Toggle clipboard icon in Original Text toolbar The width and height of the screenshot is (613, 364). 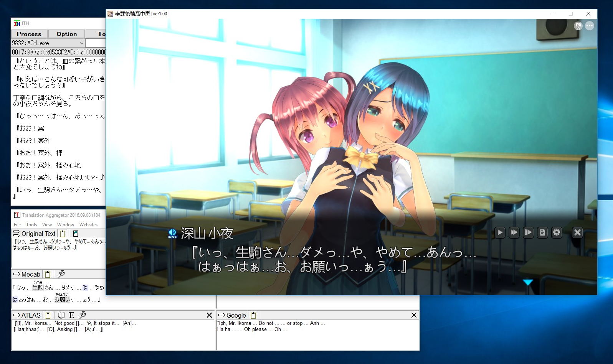coord(63,234)
